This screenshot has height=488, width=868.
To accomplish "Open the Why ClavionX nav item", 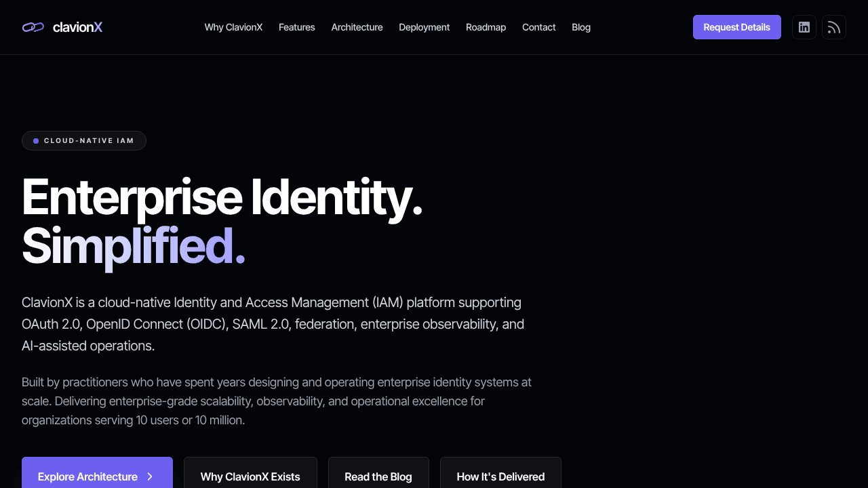I will pos(233,27).
